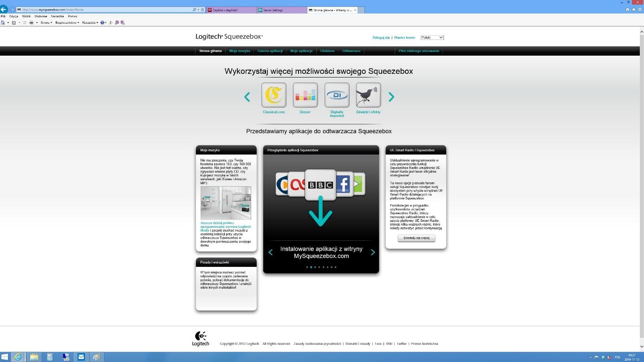Go to Moja muzyka nav tab
644x362 pixels.
pyautogui.click(x=240, y=51)
